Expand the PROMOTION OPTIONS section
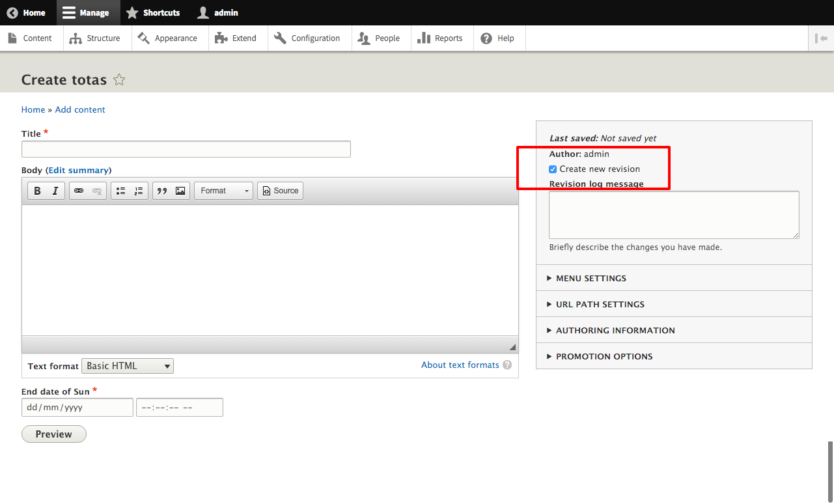 coord(604,356)
